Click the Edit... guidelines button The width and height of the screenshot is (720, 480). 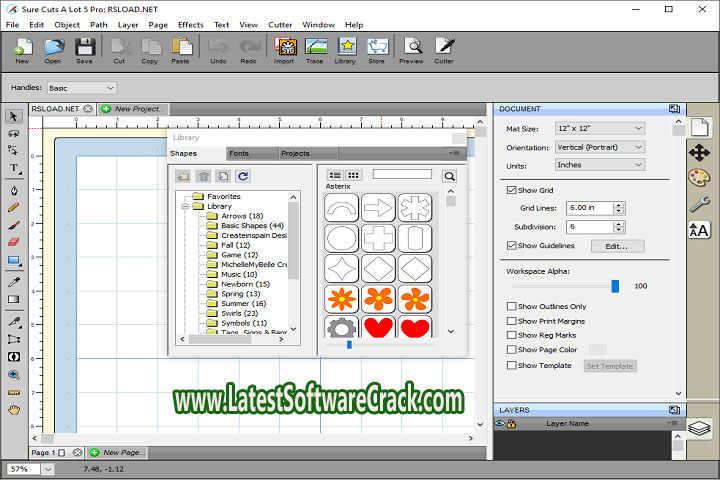pyautogui.click(x=618, y=246)
